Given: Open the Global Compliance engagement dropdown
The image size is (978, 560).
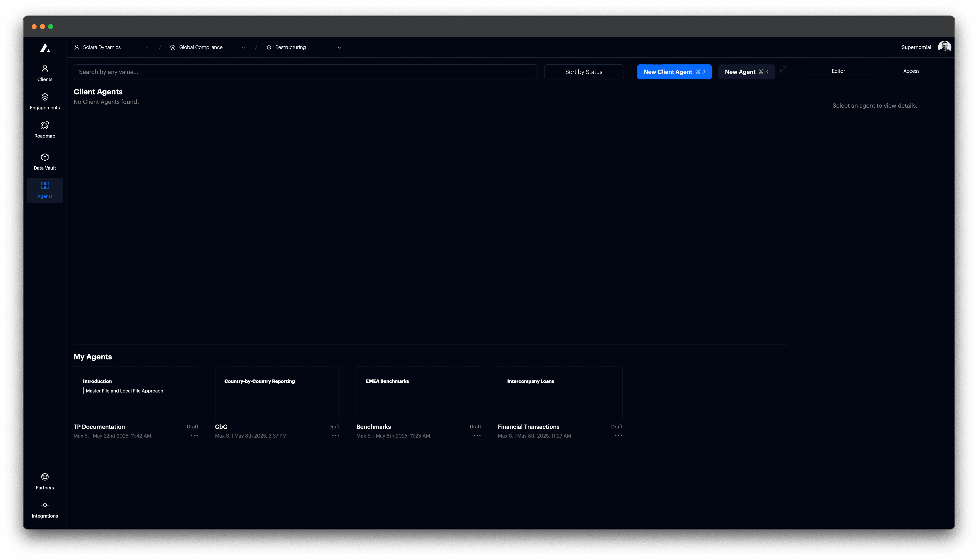Looking at the screenshot, I should 243,47.
